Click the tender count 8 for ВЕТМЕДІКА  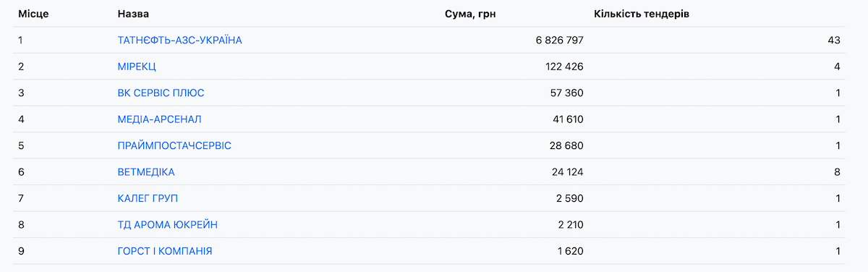837,172
